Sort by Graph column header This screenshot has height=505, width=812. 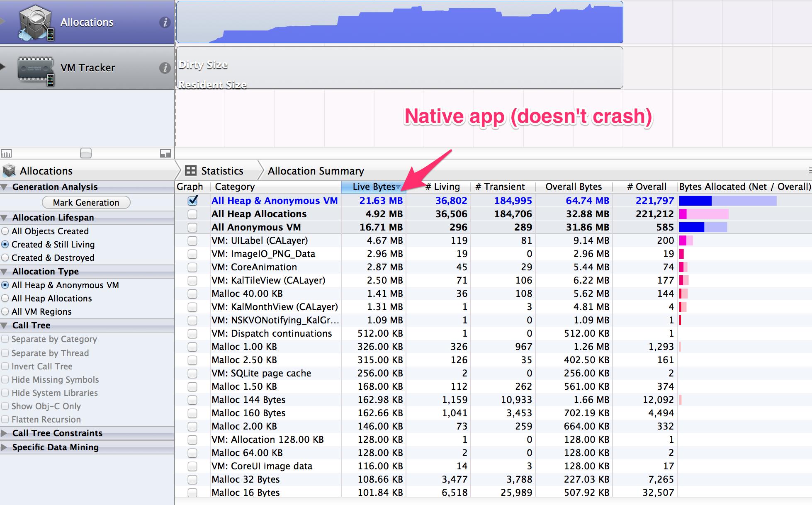coord(192,187)
